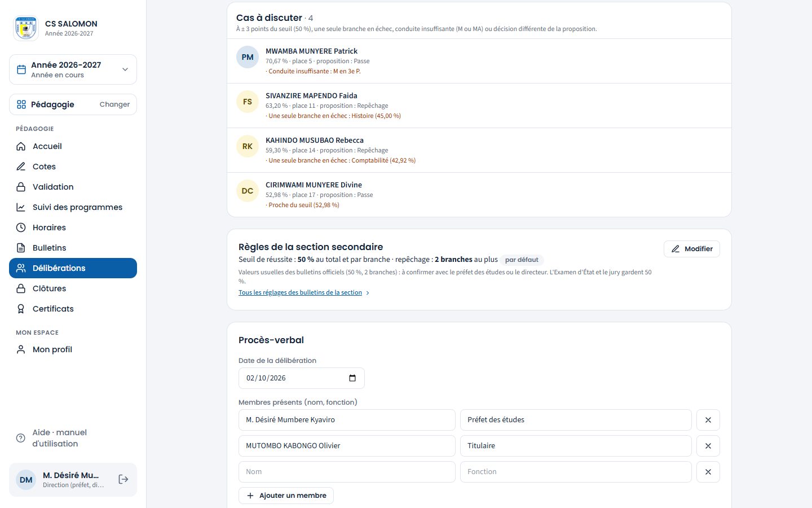812x508 pixels.
Task: Click Ajouter un membre button
Action: (286, 496)
